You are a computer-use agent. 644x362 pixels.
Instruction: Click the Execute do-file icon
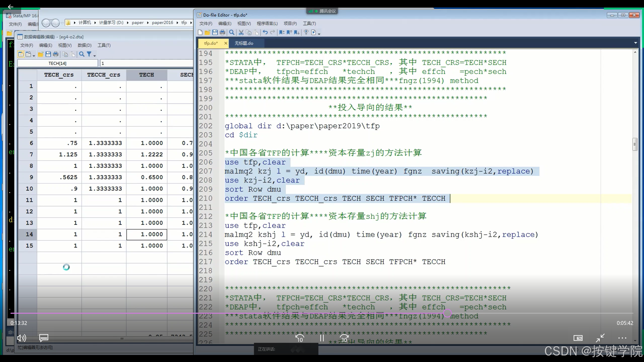click(313, 32)
